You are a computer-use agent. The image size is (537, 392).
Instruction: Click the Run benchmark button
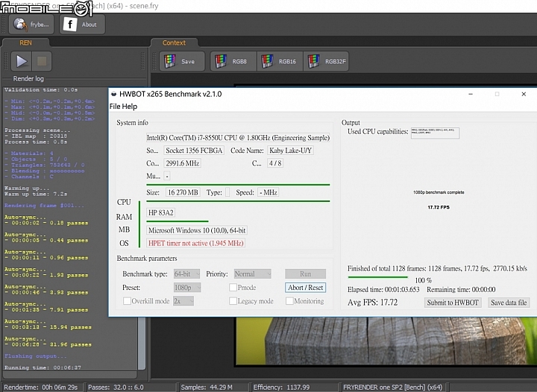point(306,274)
